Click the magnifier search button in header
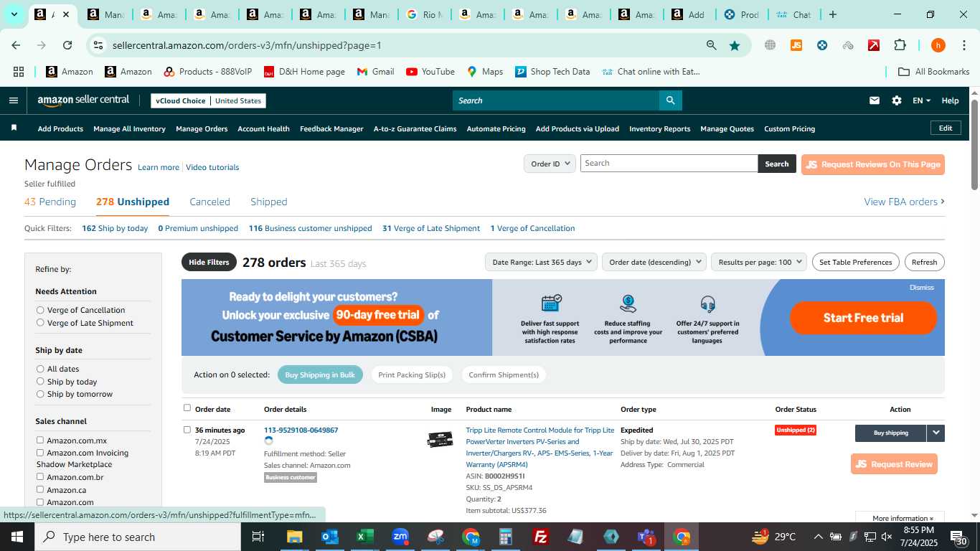The height and width of the screenshot is (551, 980). pos(670,100)
